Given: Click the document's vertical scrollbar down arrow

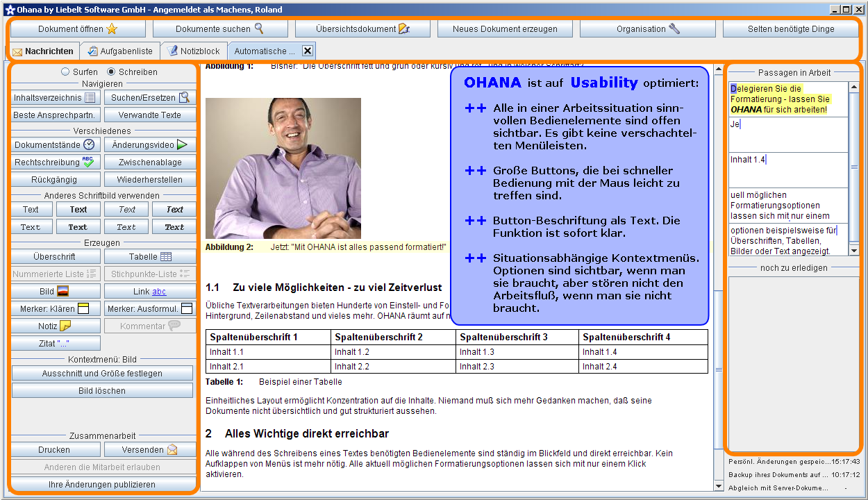Looking at the screenshot, I should point(719,486).
